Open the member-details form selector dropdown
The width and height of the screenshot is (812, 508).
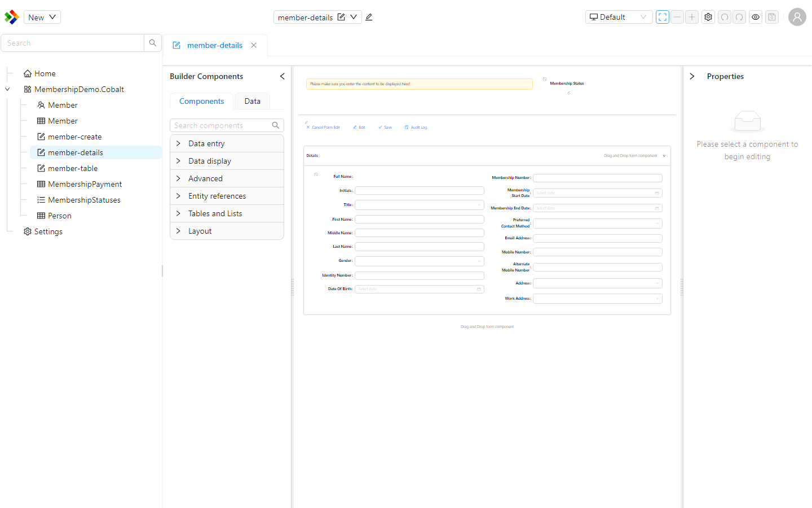pyautogui.click(x=354, y=17)
